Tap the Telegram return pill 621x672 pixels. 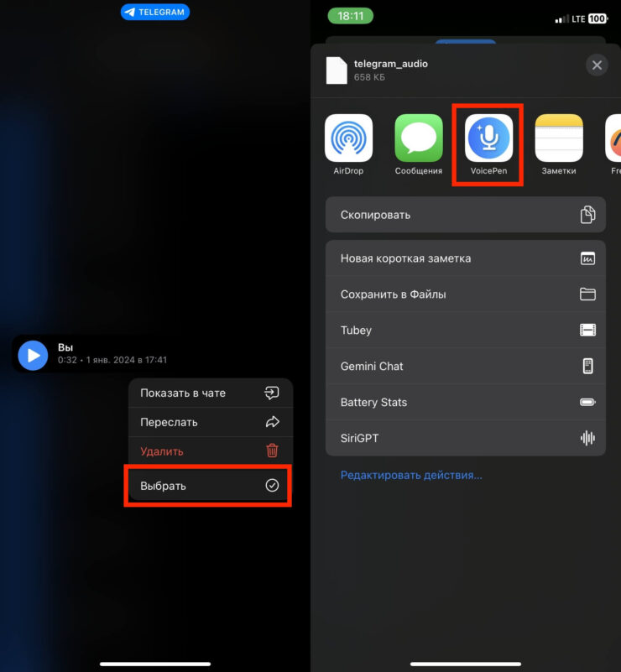[155, 12]
